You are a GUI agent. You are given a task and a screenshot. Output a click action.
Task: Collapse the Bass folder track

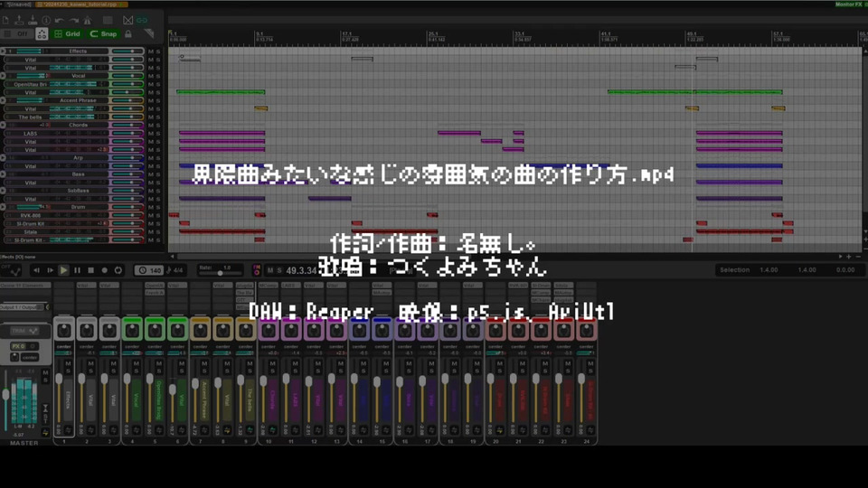coord(3,174)
